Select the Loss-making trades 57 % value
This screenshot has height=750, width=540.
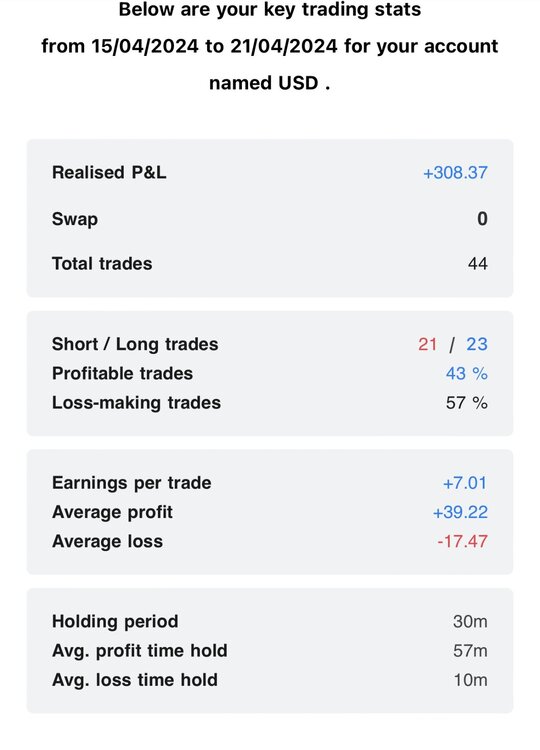tap(466, 403)
